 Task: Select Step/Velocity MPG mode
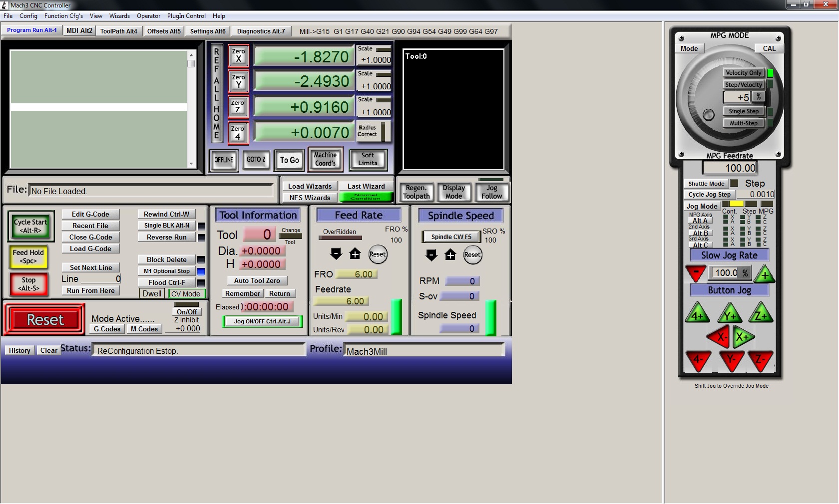point(744,85)
